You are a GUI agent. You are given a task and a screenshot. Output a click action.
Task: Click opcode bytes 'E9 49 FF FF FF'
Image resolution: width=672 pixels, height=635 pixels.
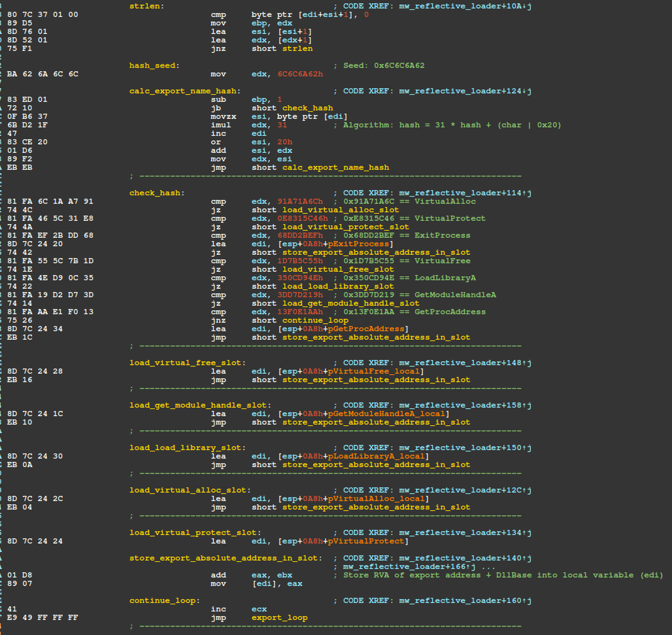pyautogui.click(x=42, y=617)
